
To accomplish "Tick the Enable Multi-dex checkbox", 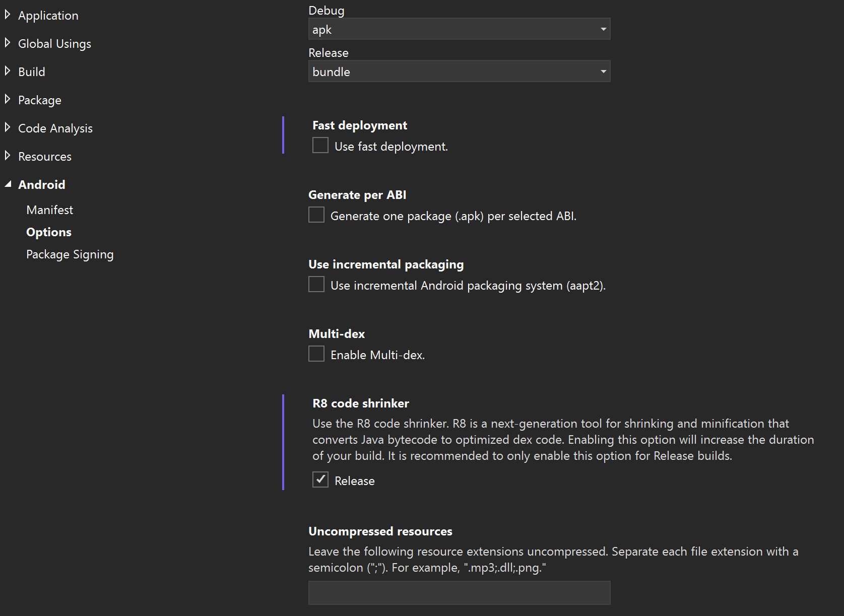I will (316, 354).
